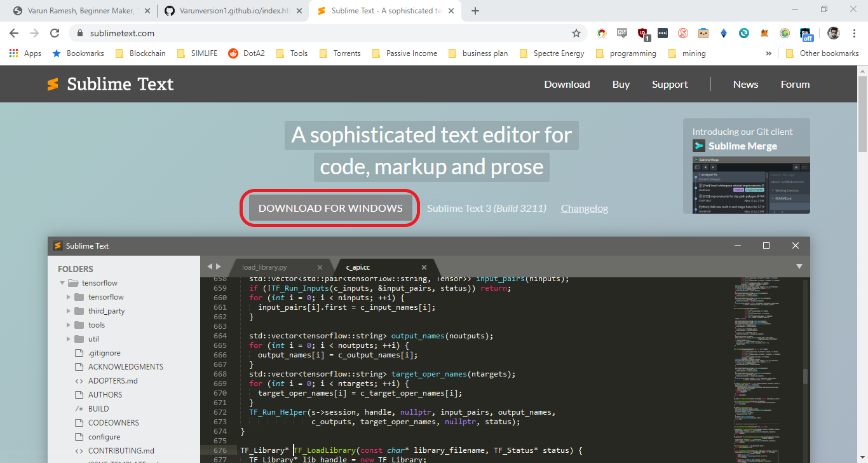Open the blue Ethereum diamond extension

pos(723,33)
